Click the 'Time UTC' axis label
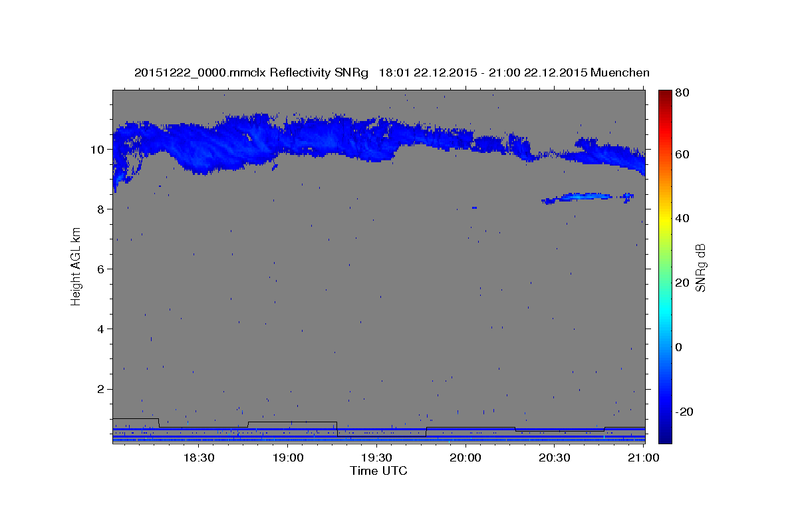The height and width of the screenshot is (532, 798). point(378,471)
